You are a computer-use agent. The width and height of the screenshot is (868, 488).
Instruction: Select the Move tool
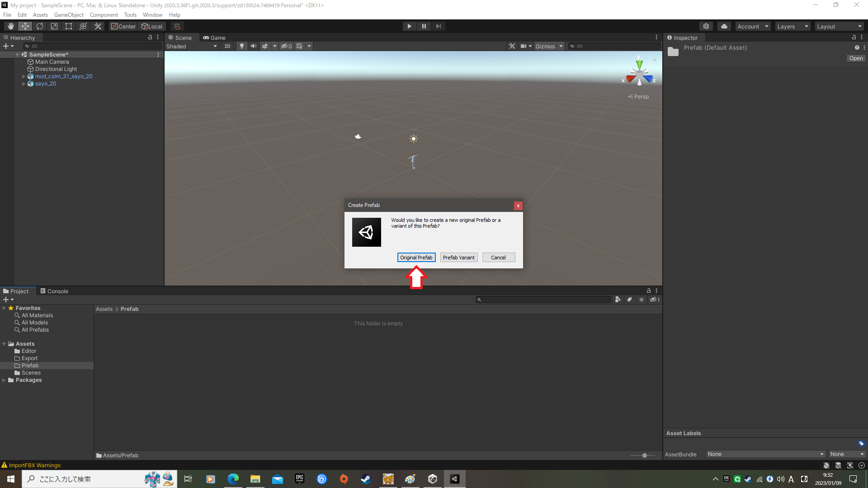click(25, 26)
